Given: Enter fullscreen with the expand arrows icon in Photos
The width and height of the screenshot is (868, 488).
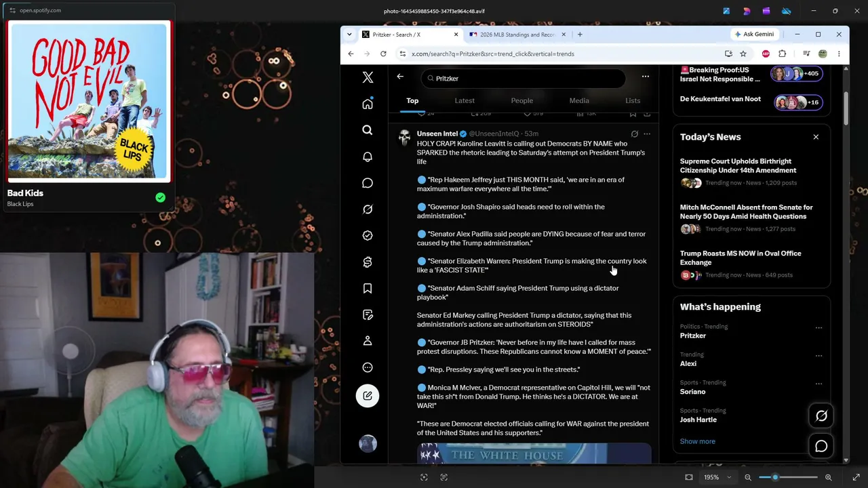Looking at the screenshot, I should click(x=856, y=477).
